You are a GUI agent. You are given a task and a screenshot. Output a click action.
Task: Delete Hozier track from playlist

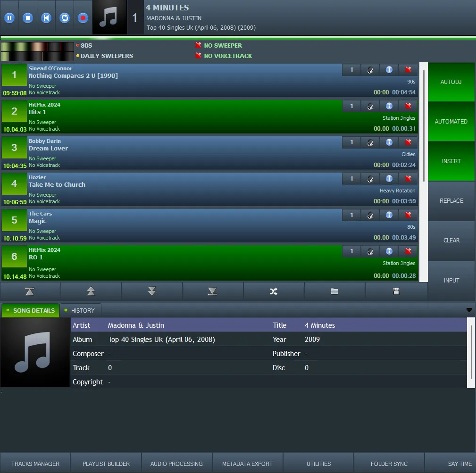coord(408,179)
